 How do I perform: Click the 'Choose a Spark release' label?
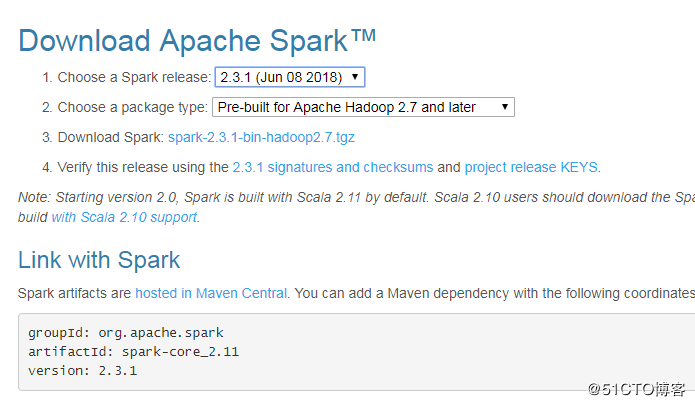click(134, 77)
